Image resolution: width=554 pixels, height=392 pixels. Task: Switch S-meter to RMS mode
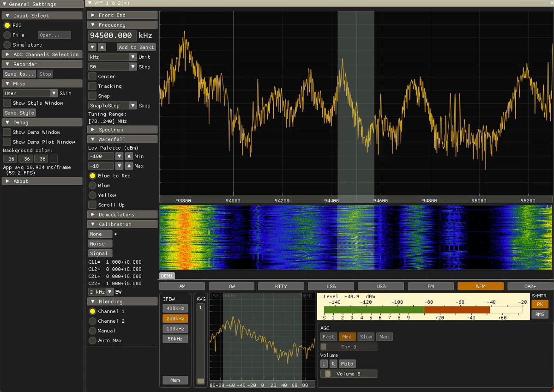540,314
